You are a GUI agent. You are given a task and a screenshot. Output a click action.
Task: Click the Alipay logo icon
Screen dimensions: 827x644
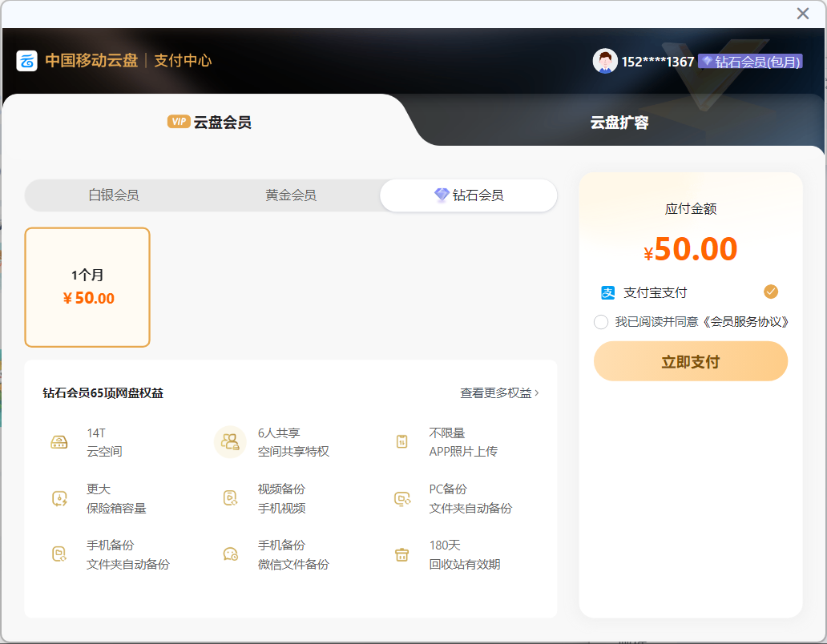click(x=608, y=292)
